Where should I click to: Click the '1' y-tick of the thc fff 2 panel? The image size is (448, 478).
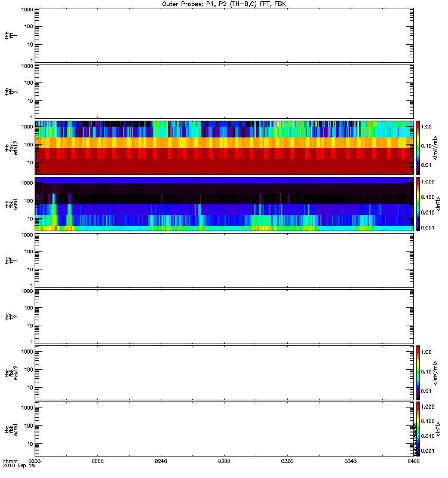tap(32, 342)
